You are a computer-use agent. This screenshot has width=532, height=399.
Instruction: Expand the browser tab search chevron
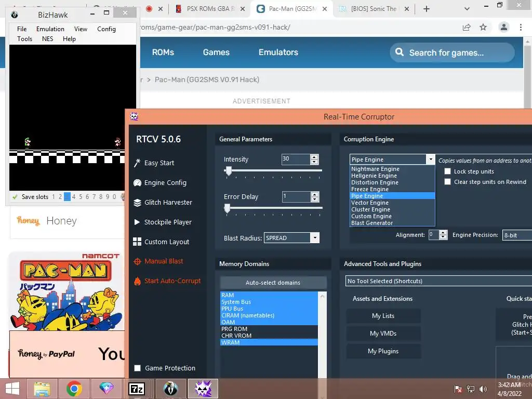point(467,9)
